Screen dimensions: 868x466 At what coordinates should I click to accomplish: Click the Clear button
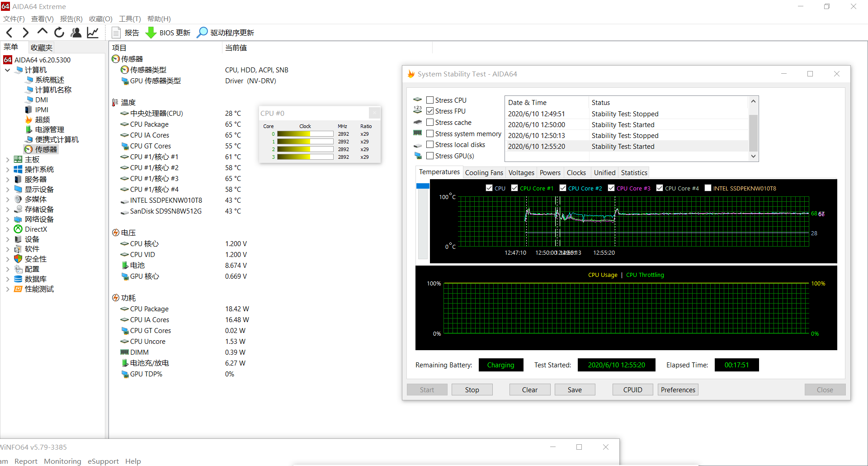point(530,390)
